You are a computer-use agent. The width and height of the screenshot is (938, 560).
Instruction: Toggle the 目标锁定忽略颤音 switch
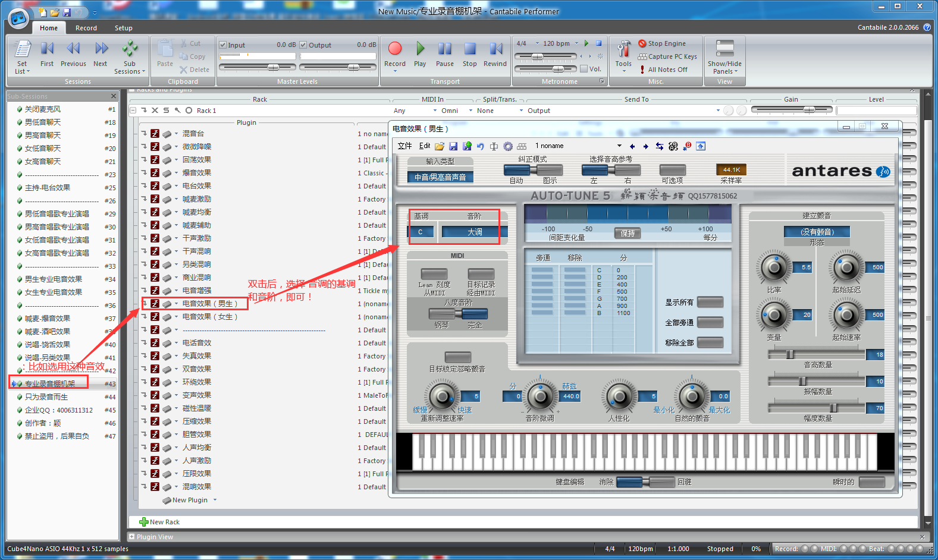pos(458,357)
